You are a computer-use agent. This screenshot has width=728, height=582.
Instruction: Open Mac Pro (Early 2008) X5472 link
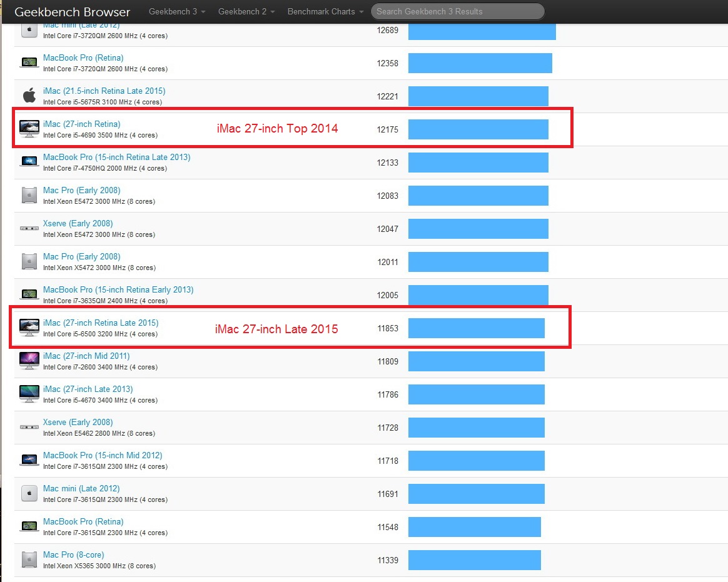coord(82,257)
